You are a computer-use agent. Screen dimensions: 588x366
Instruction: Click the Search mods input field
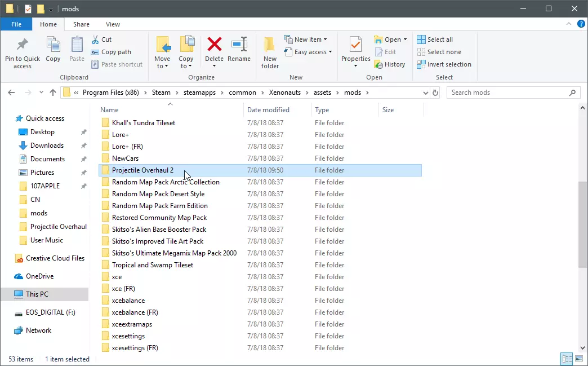click(x=508, y=92)
